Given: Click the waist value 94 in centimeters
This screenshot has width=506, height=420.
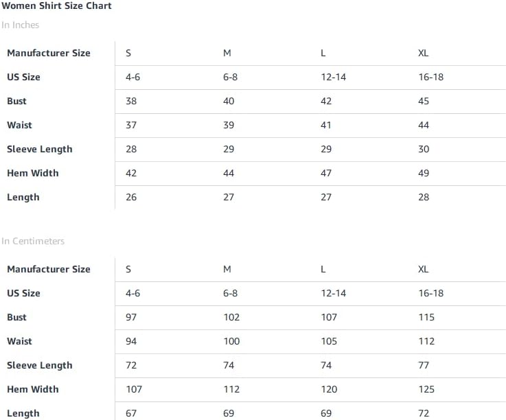Looking at the screenshot, I should [131, 341].
